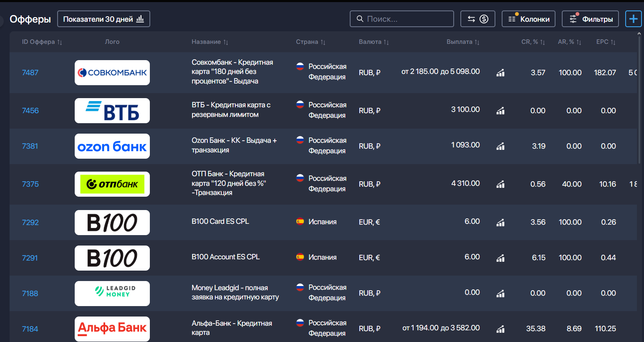The height and width of the screenshot is (342, 644).
Task: Open offer ID 7291 link
Action: click(30, 258)
